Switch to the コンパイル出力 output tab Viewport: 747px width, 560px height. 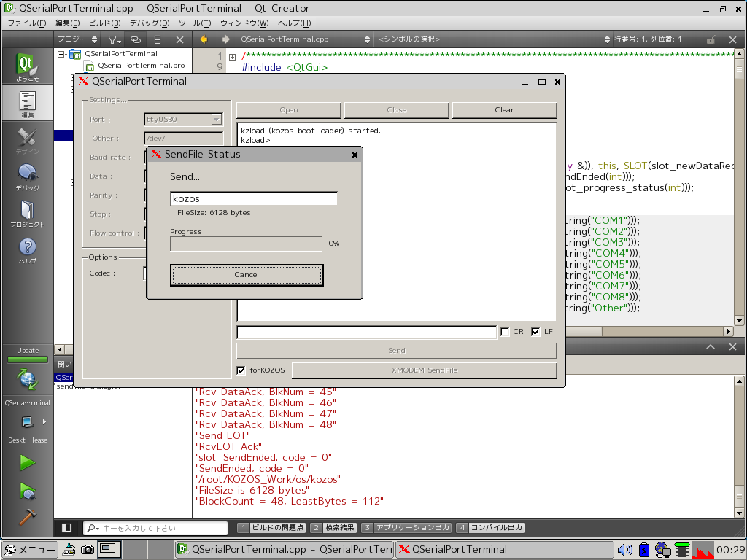(490, 528)
